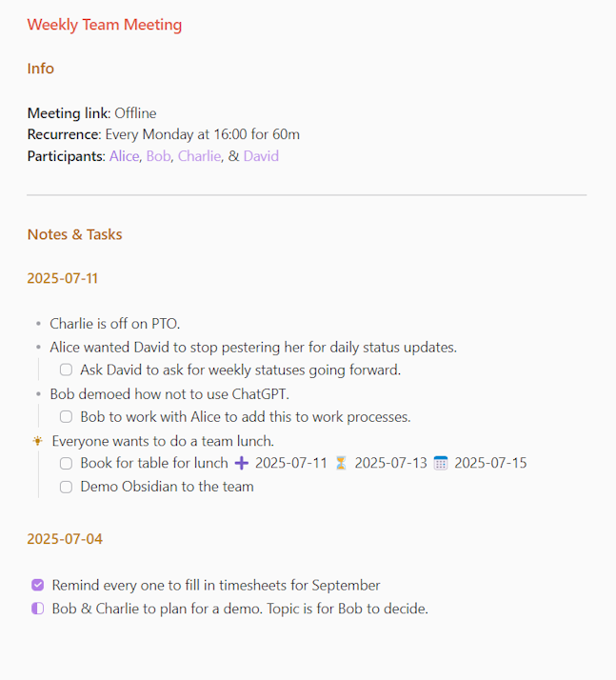This screenshot has height=680, width=616.
Task: Click the due date 2025-07-15 text
Action: pyautogui.click(x=490, y=463)
